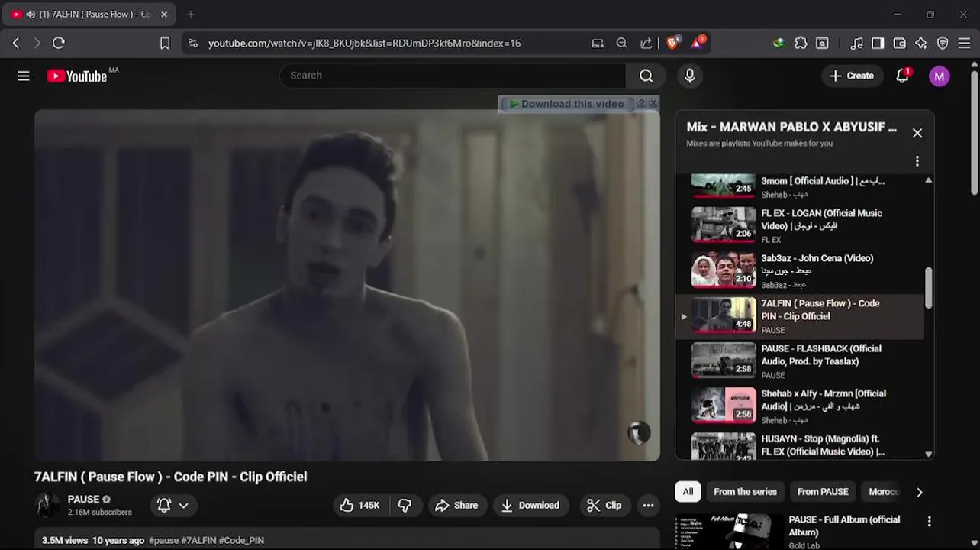Bookmark this page

(165, 44)
